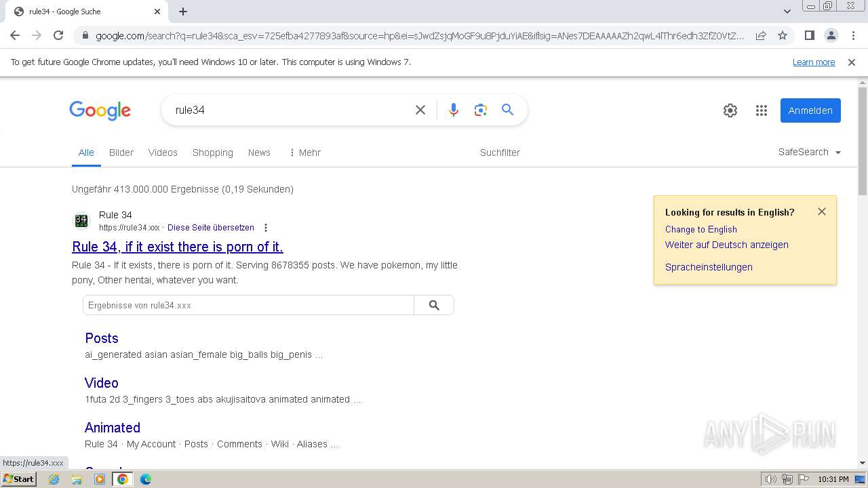Click the taskbar clock showing 10:31 PM

[x=833, y=479]
